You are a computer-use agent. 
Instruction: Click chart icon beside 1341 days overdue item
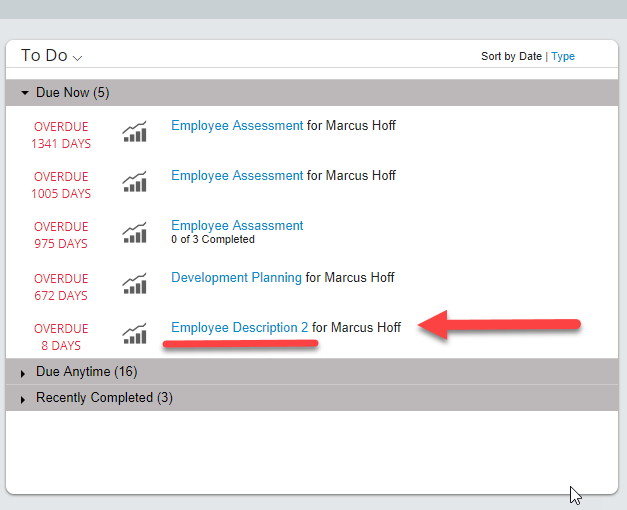click(134, 132)
